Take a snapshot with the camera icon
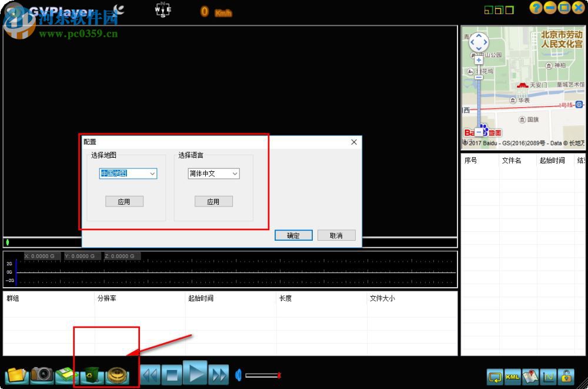This screenshot has width=588, height=389. pyautogui.click(x=41, y=374)
